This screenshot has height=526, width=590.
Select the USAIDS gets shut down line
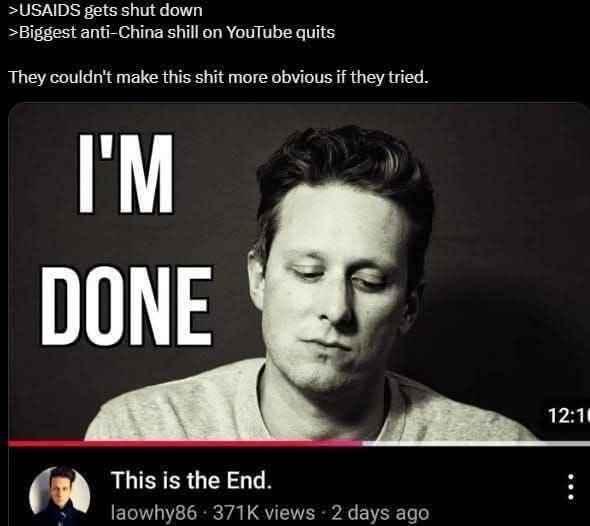[105, 11]
